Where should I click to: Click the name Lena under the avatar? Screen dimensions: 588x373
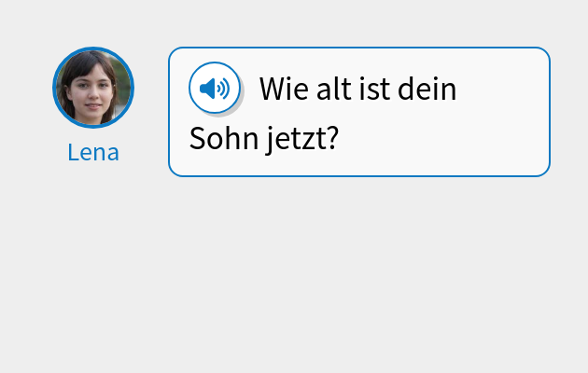[x=93, y=152]
